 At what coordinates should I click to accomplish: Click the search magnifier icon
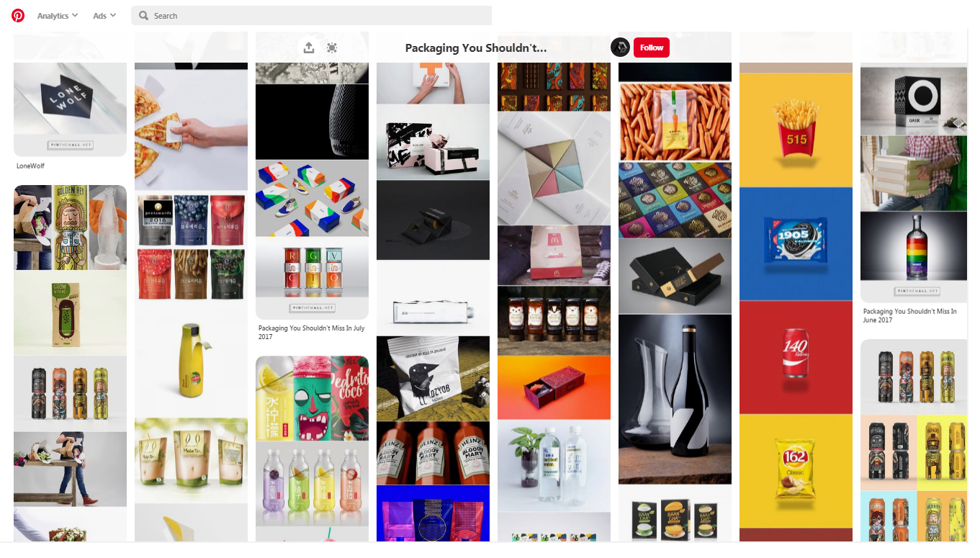pos(144,16)
